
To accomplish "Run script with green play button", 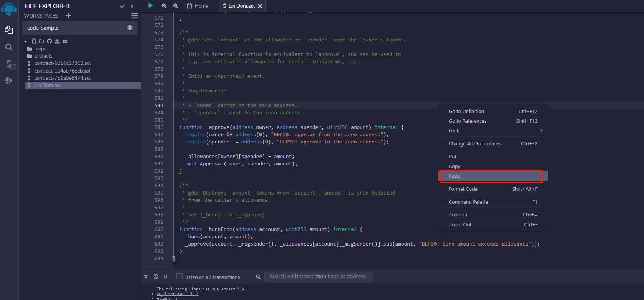I will (x=151, y=5).
